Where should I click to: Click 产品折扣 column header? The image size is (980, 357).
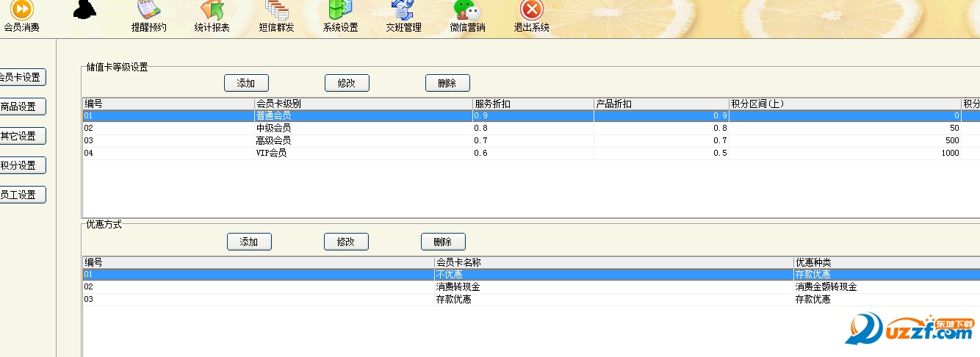coord(661,104)
